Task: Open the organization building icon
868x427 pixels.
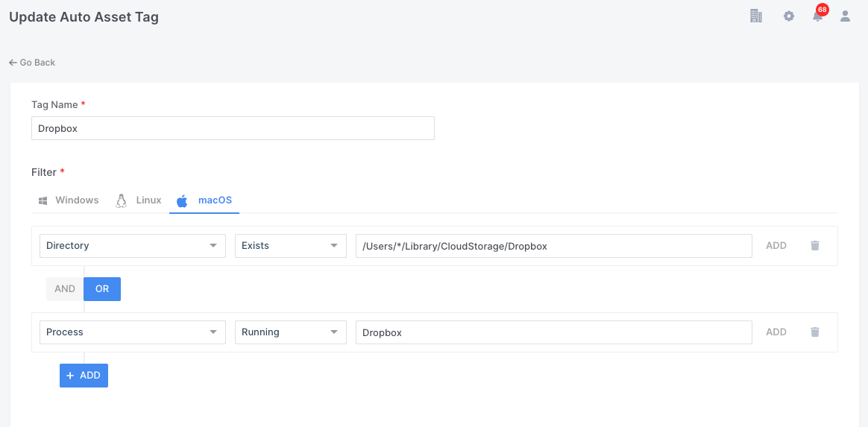Action: pos(755,16)
